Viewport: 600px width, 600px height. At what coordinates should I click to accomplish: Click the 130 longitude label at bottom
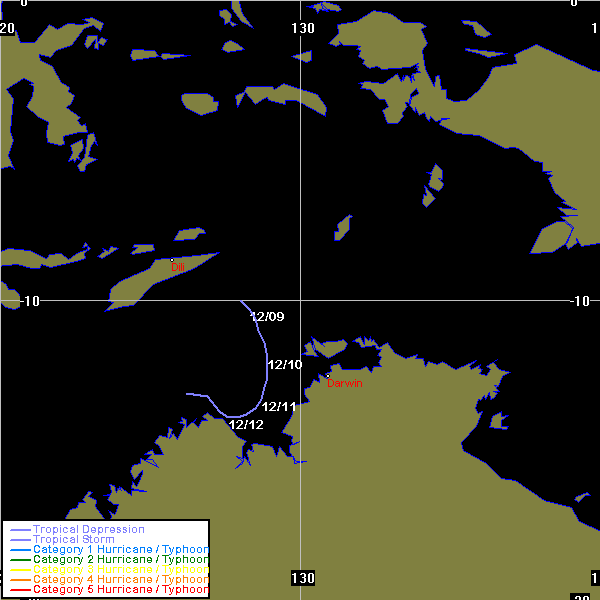pyautogui.click(x=303, y=578)
